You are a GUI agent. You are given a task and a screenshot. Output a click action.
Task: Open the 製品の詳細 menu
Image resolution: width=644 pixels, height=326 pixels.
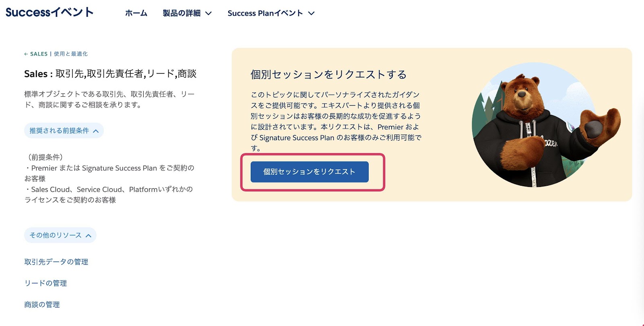tap(182, 13)
